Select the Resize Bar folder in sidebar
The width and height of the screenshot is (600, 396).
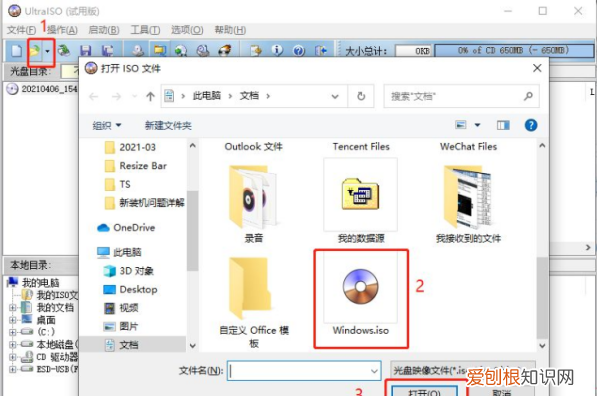[x=136, y=166]
